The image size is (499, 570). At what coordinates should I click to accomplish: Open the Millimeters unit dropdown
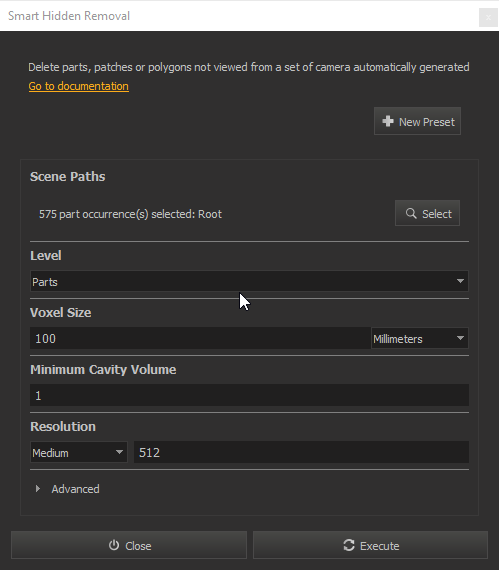(420, 338)
